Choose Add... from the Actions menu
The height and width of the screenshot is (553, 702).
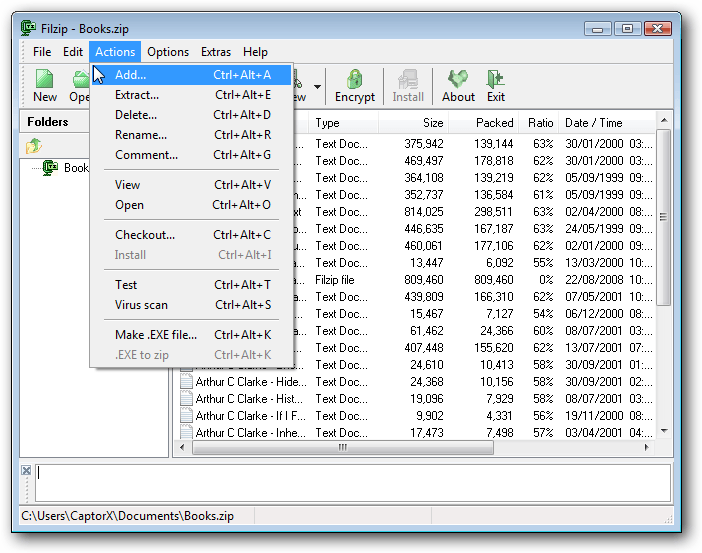click(192, 75)
